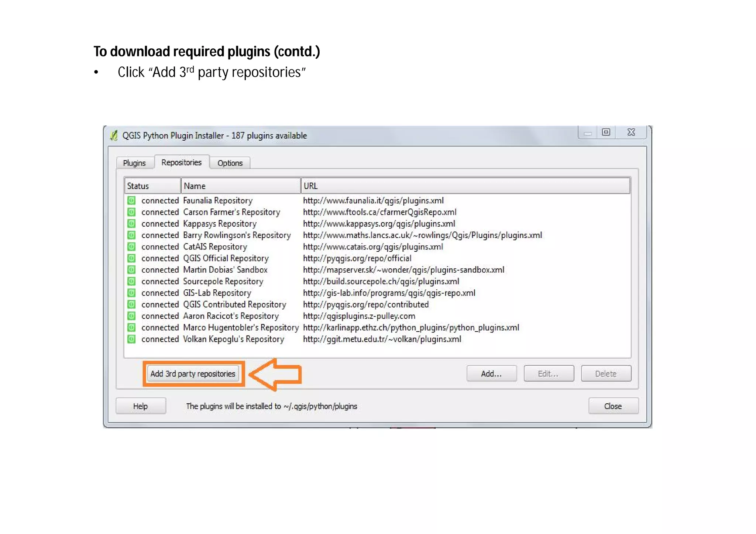The height and width of the screenshot is (534, 756).
Task: Open the Repositories tab
Action: pos(182,162)
